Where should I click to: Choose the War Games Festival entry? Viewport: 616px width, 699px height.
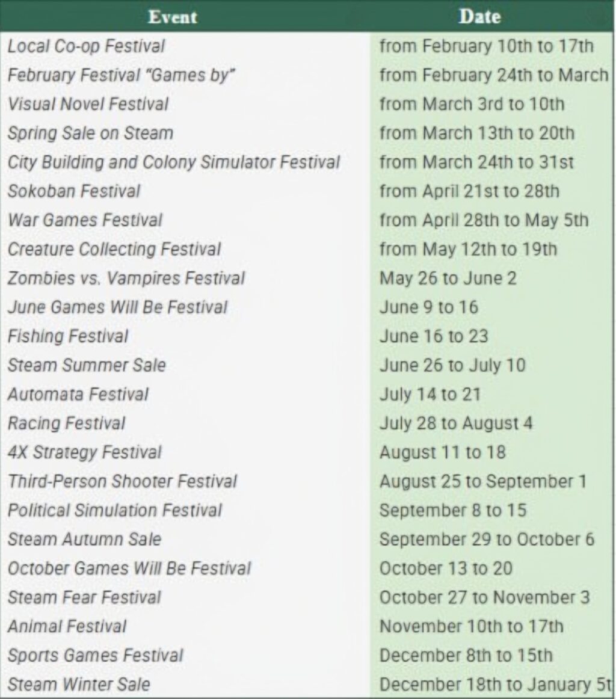tap(85, 220)
